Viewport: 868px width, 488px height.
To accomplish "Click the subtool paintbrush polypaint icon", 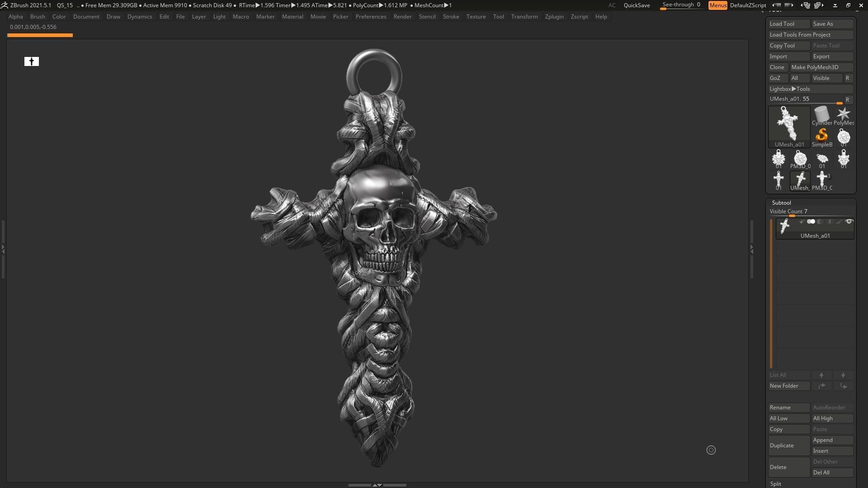I will [x=839, y=222].
